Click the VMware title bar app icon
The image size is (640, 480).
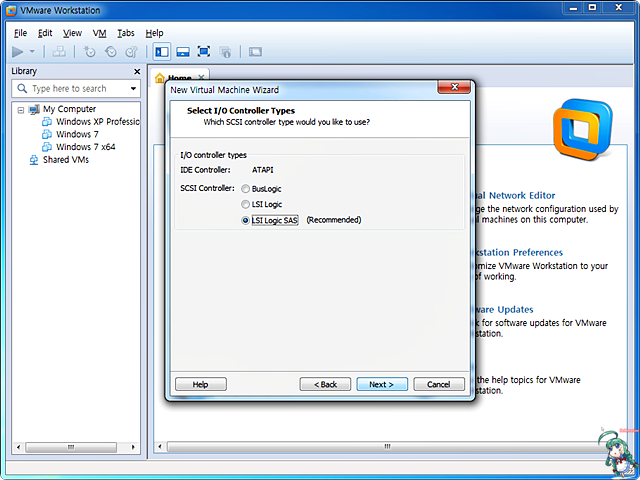pyautogui.click(x=11, y=10)
